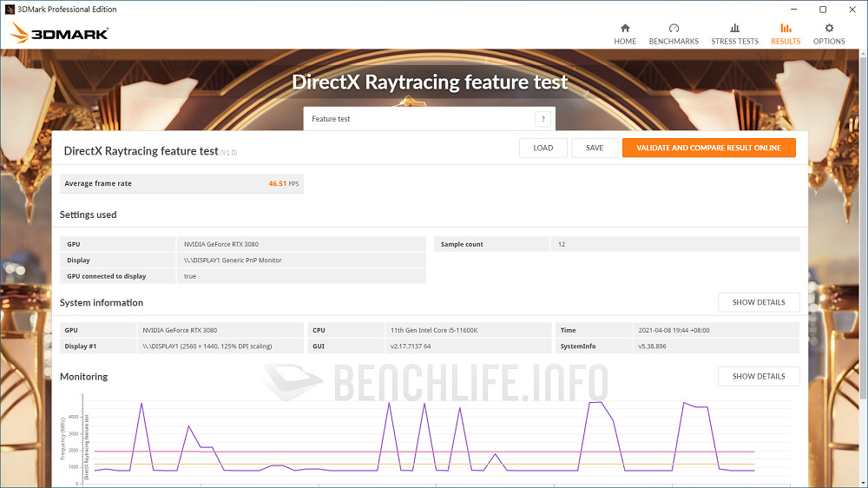The height and width of the screenshot is (488, 868).
Task: Click the System information GPU RTX 3080 value
Action: [180, 330]
